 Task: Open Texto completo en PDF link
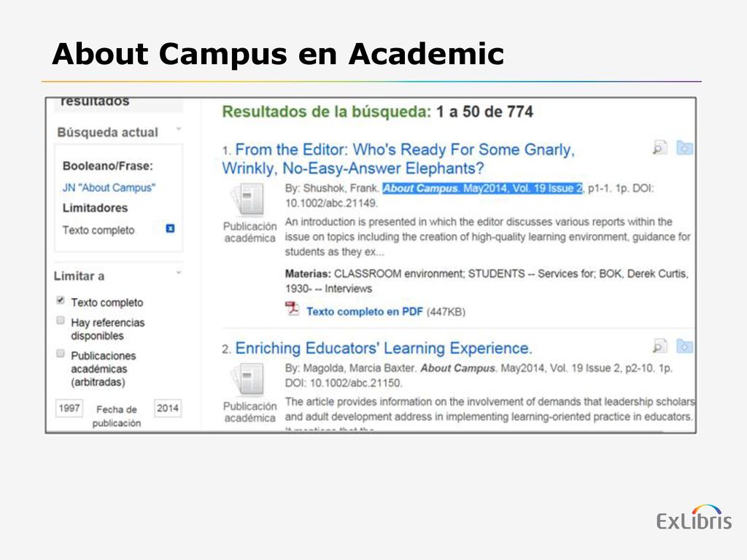365,311
